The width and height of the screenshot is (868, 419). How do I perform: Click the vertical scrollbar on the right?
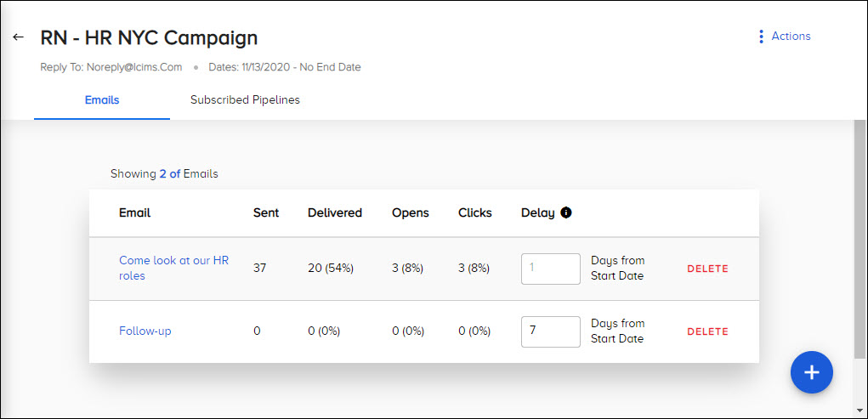[x=859, y=238]
